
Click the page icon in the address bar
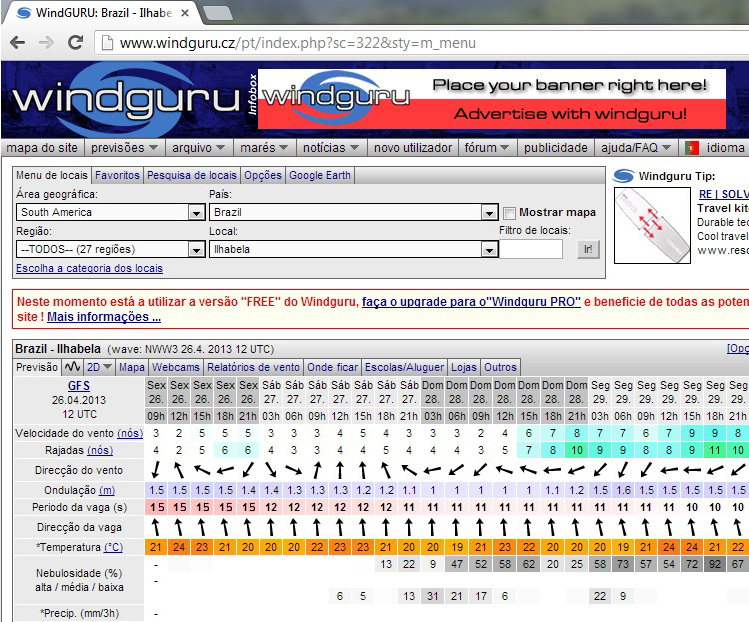[x=107, y=43]
